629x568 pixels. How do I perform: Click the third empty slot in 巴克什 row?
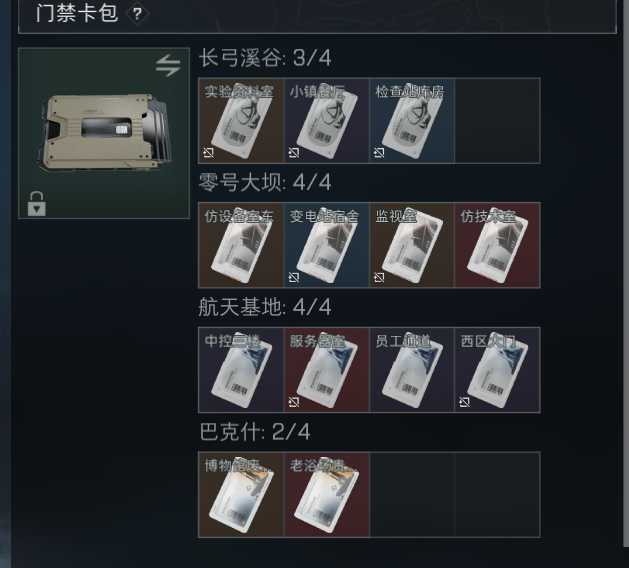(412, 495)
